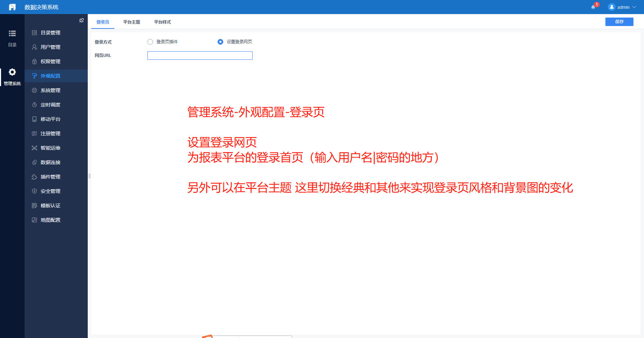
Task: Select the 登录页插件 radio option
Action: [150, 42]
